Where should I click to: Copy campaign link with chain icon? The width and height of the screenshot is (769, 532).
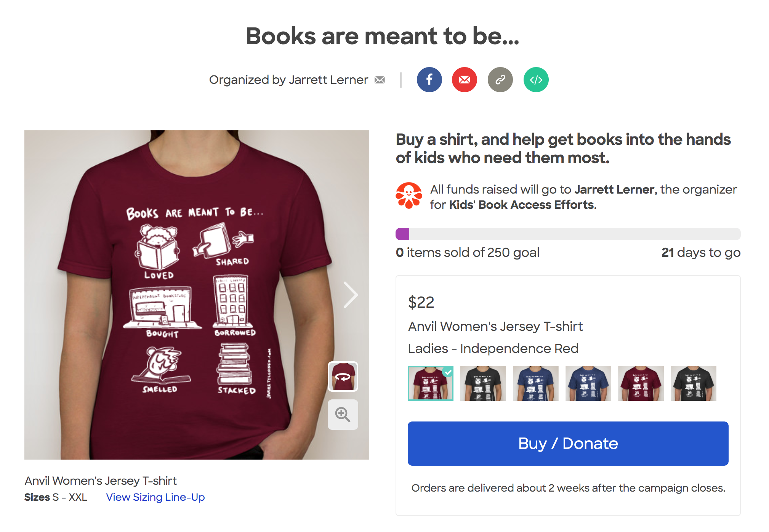click(x=500, y=80)
